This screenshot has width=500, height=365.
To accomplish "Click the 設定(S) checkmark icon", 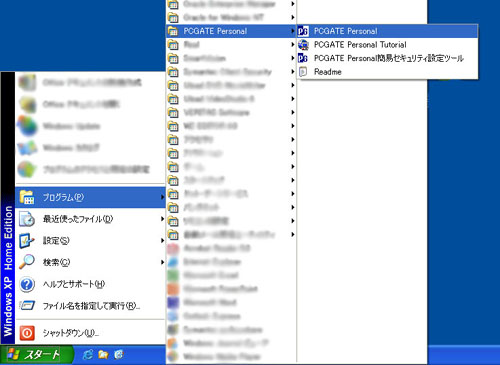I will (27, 241).
